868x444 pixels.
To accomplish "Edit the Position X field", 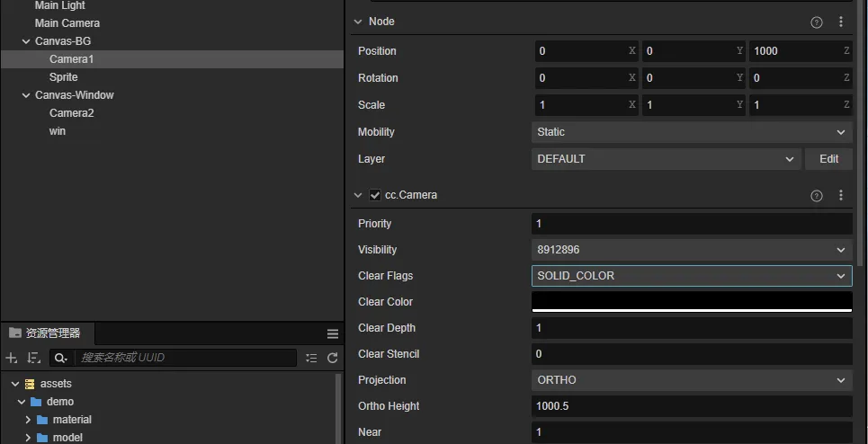I will [x=586, y=51].
